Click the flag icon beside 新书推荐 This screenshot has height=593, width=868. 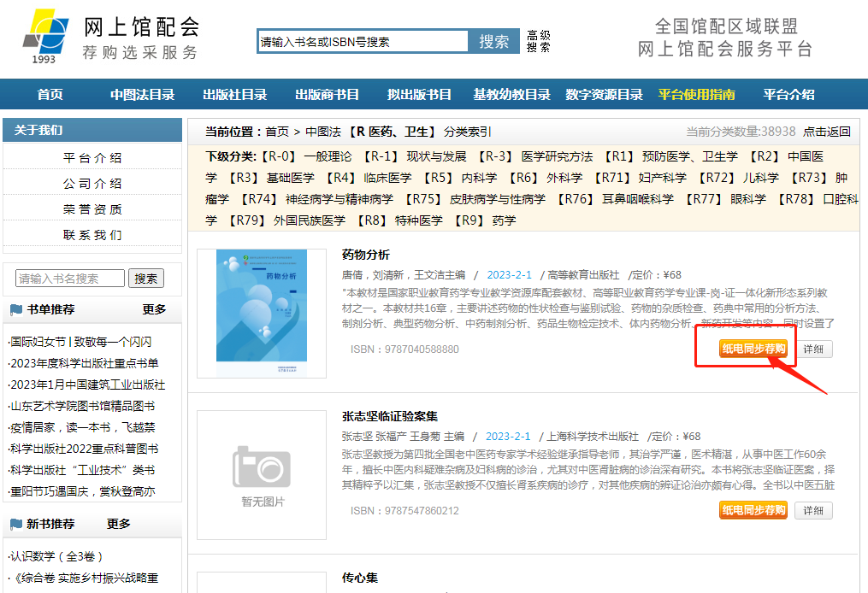[16, 524]
